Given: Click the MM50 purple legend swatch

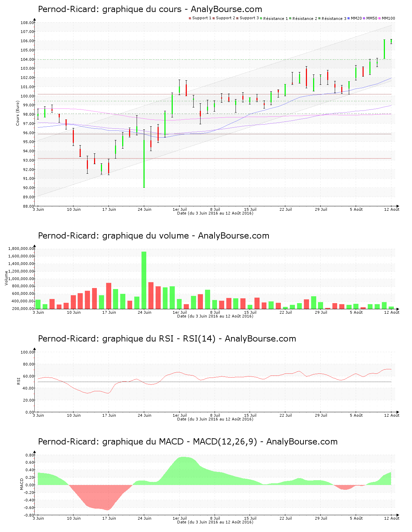Looking at the screenshot, I should 365,18.
